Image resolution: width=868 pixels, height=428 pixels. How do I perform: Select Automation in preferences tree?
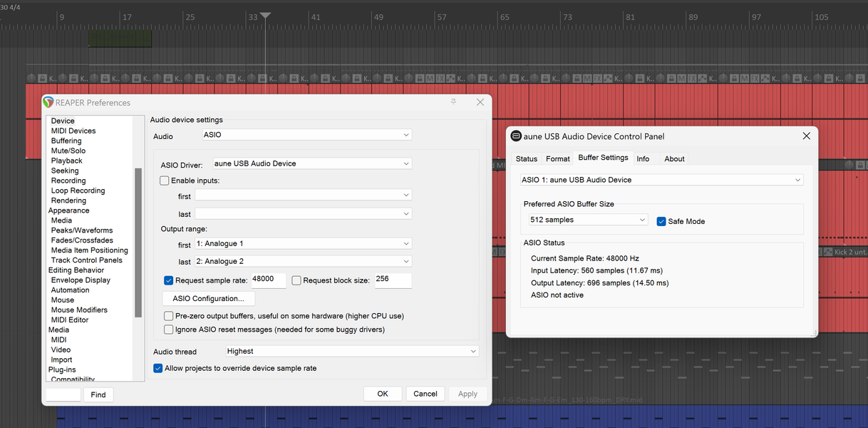click(x=70, y=290)
